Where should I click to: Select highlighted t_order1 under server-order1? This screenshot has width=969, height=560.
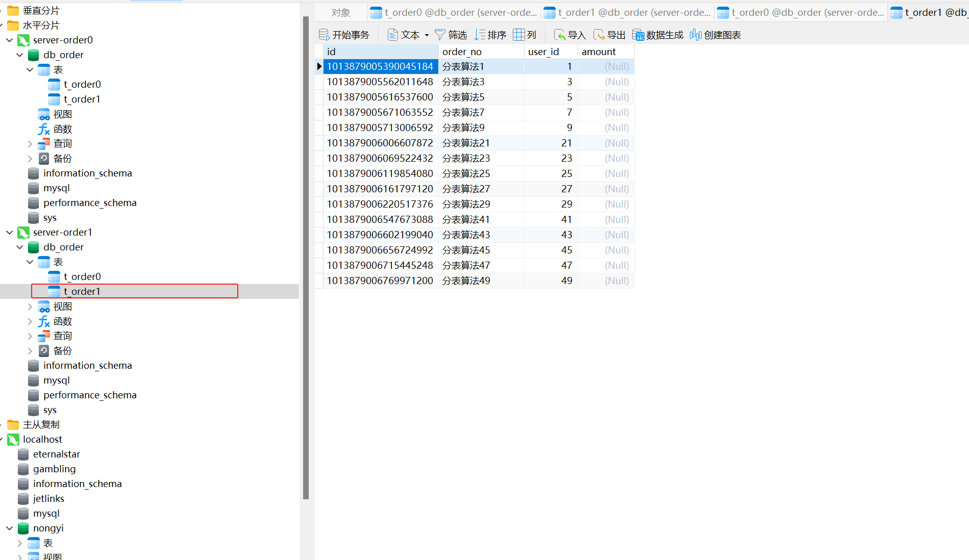pos(82,291)
